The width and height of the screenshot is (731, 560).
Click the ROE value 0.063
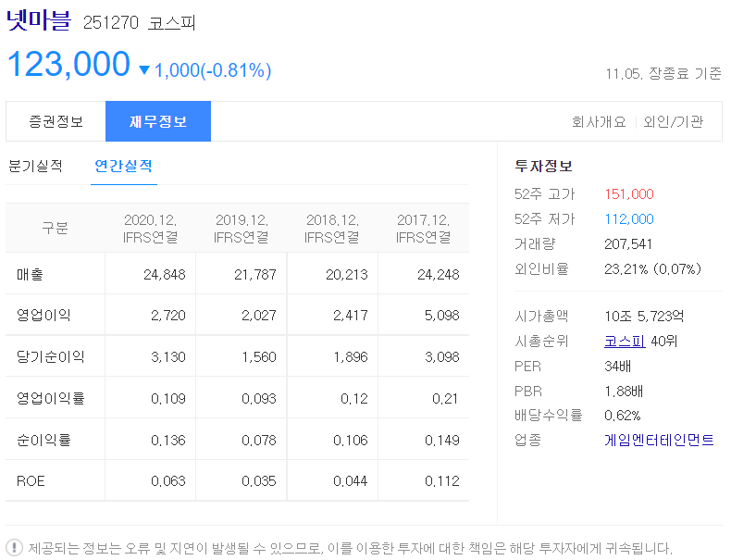pos(168,481)
